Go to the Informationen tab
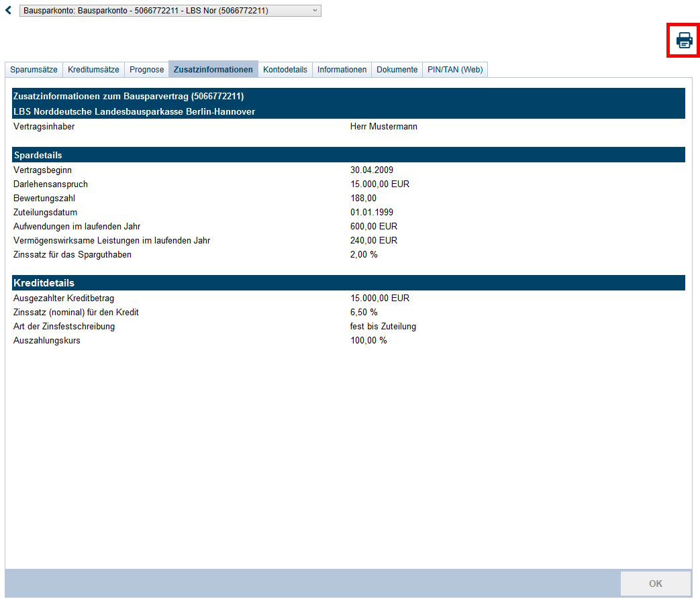700x599 pixels. tap(342, 70)
